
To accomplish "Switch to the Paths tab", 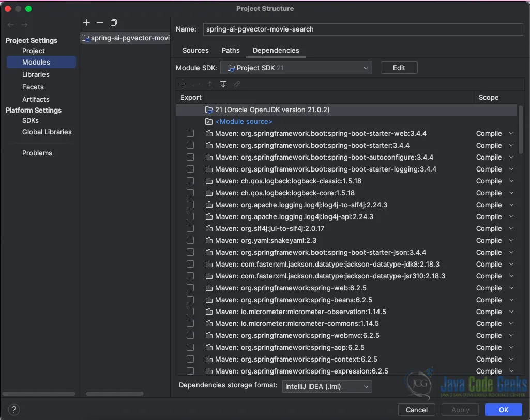I will coord(231,50).
